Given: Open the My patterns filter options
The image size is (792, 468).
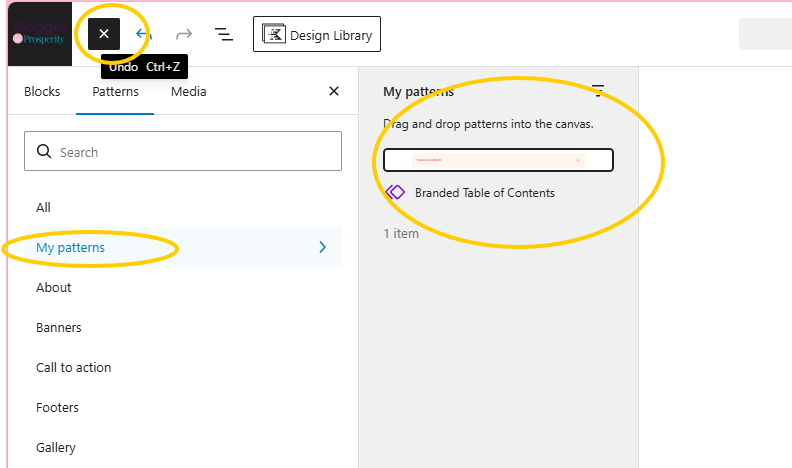Looking at the screenshot, I should coord(598,91).
